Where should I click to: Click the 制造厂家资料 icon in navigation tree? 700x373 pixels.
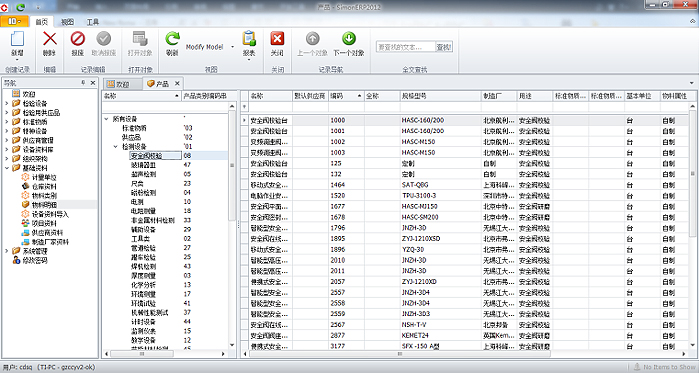coord(25,242)
